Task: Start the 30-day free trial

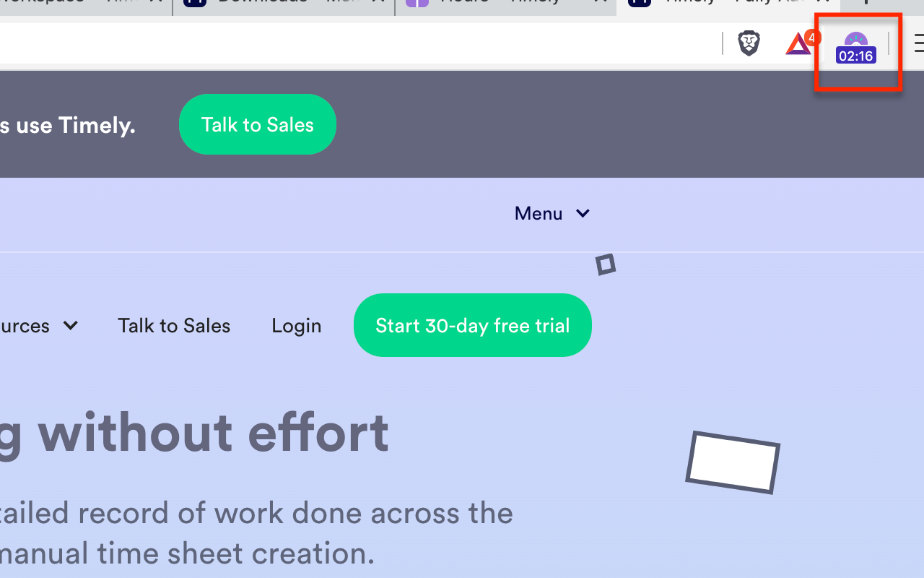Action: pos(472,325)
